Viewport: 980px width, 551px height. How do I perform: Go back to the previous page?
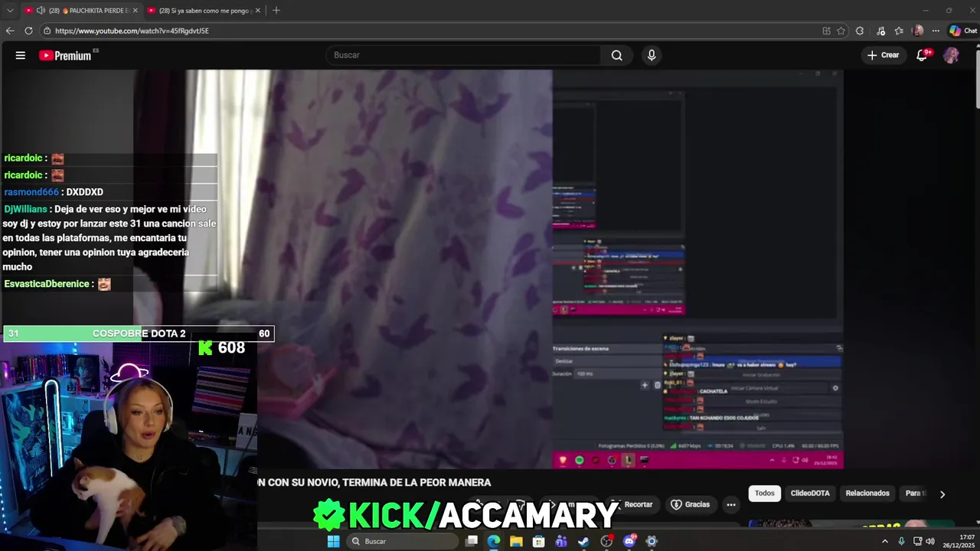pyautogui.click(x=10, y=31)
